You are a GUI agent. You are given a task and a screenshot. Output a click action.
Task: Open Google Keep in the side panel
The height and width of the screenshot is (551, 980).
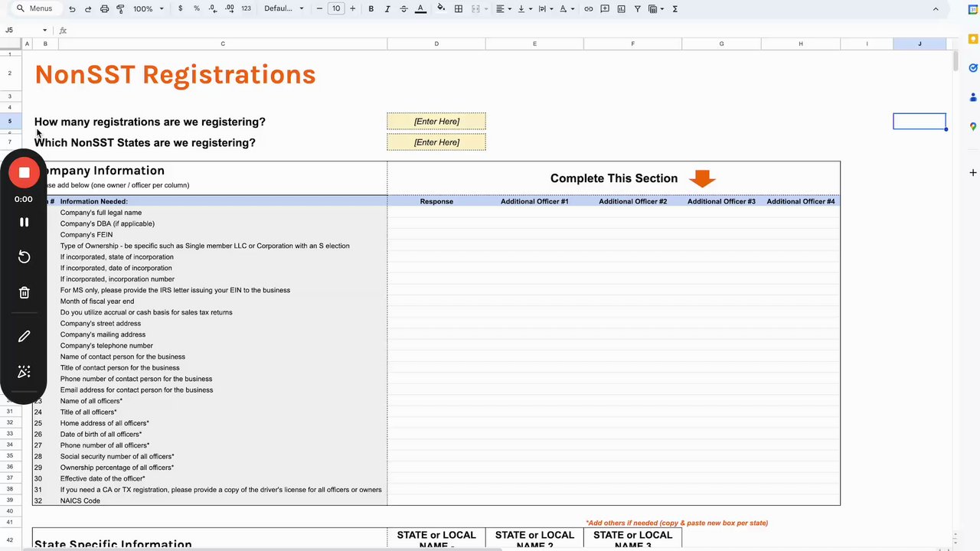click(973, 39)
